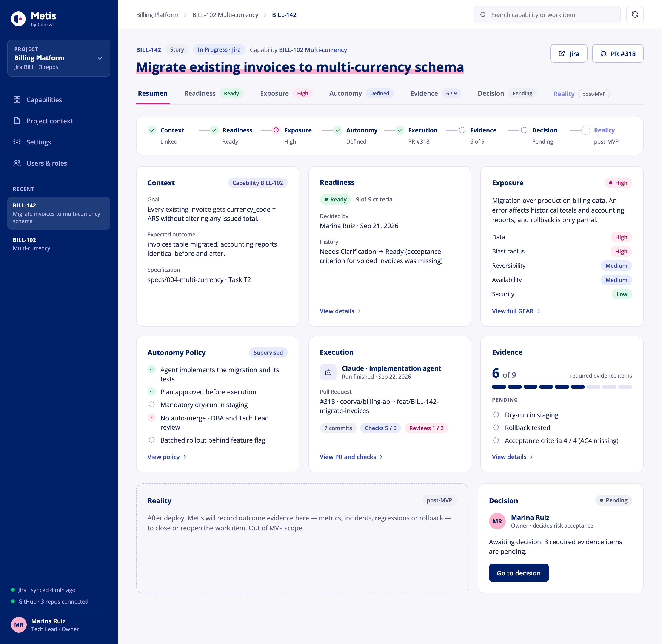The width and height of the screenshot is (662, 644).
Task: Toggle 'Acceptance criteria 4 / 4' evidence circle
Action: [x=496, y=440]
